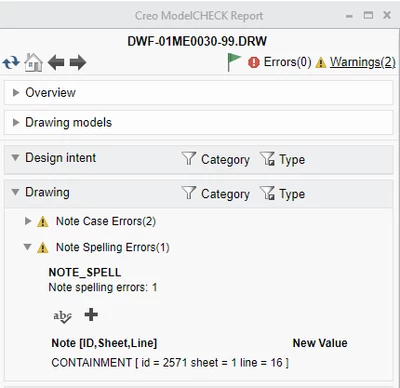Open the Category filter in Design intent
This screenshot has height=388, width=400.
216,159
